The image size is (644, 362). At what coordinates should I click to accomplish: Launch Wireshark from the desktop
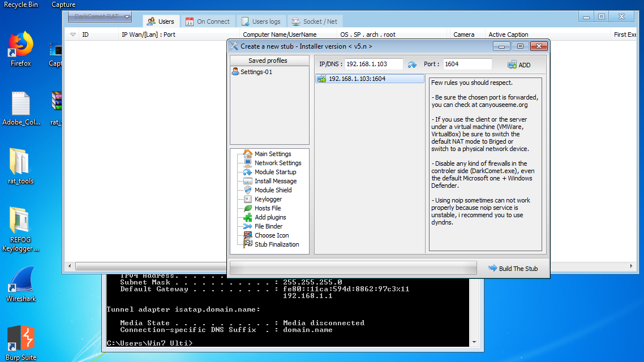click(21, 284)
